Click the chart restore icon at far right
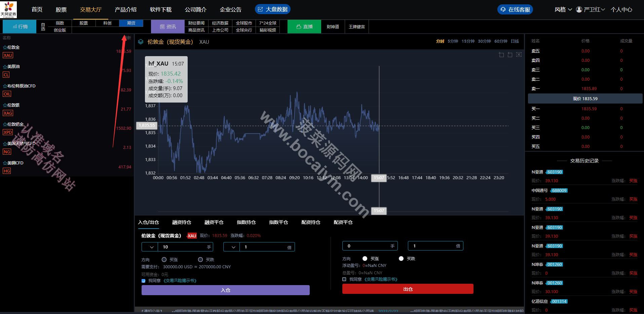The height and width of the screenshot is (314, 644). pos(519,54)
